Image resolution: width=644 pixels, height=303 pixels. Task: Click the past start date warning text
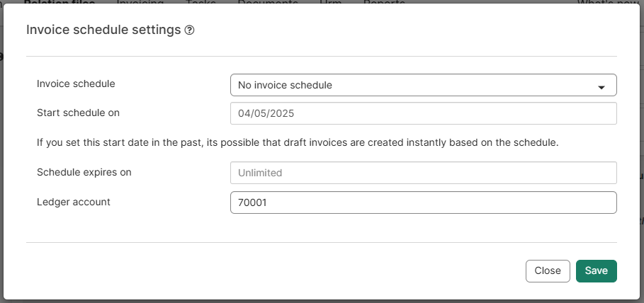pos(298,142)
